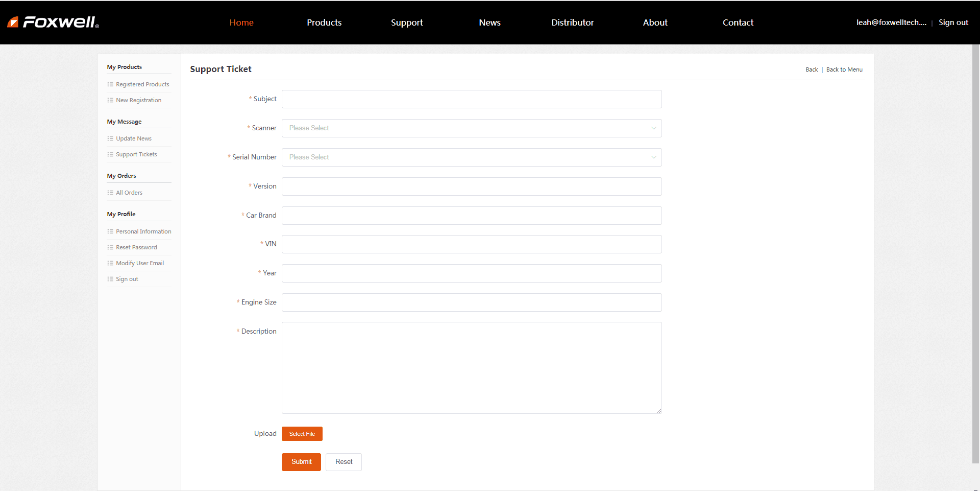Sign out from the top header

coord(953,22)
